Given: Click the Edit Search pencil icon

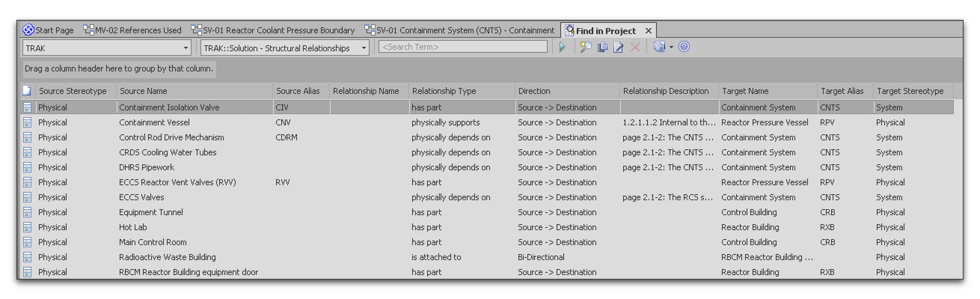Looking at the screenshot, I should [618, 47].
